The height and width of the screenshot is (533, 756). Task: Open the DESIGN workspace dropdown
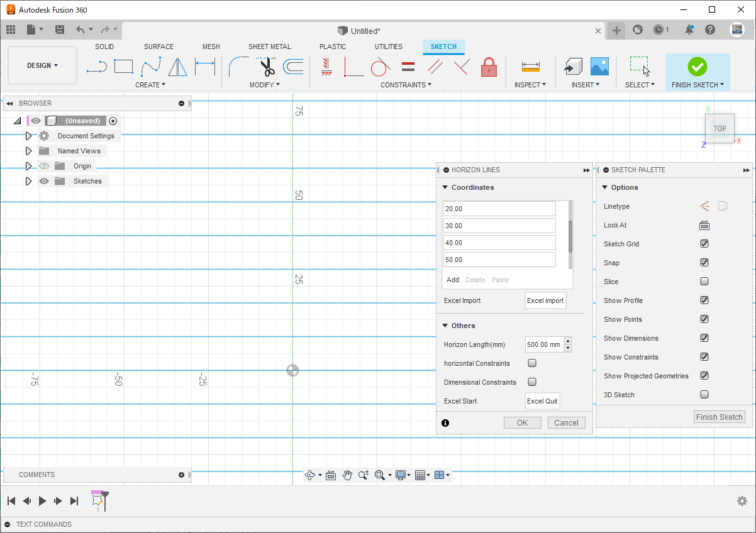coord(42,65)
